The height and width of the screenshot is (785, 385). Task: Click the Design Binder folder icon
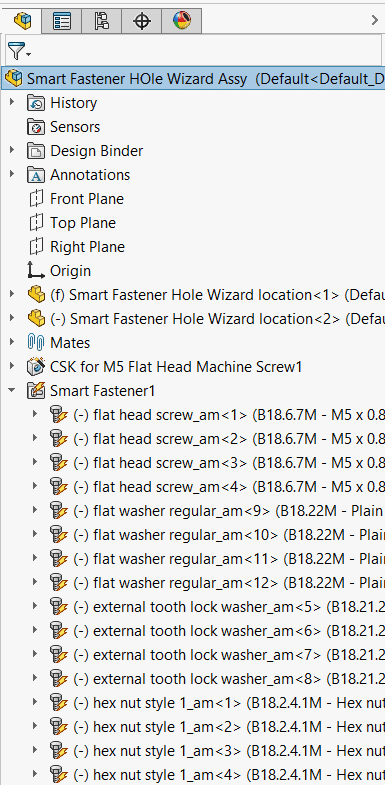pyautogui.click(x=36, y=151)
